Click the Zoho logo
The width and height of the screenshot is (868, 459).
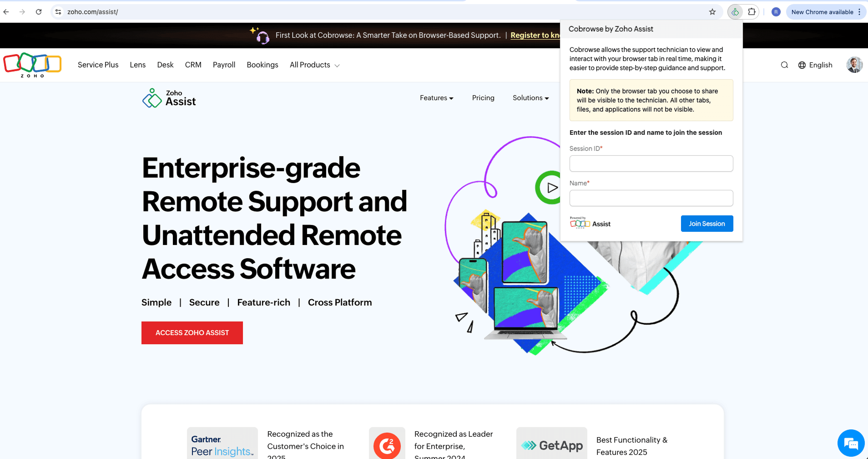coord(32,65)
